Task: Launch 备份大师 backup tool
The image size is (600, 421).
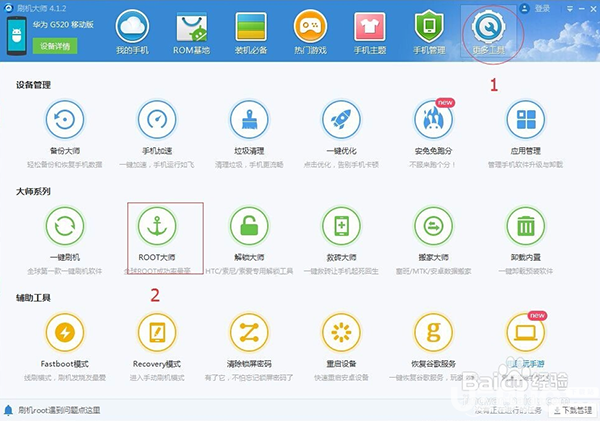Action: tap(65, 119)
